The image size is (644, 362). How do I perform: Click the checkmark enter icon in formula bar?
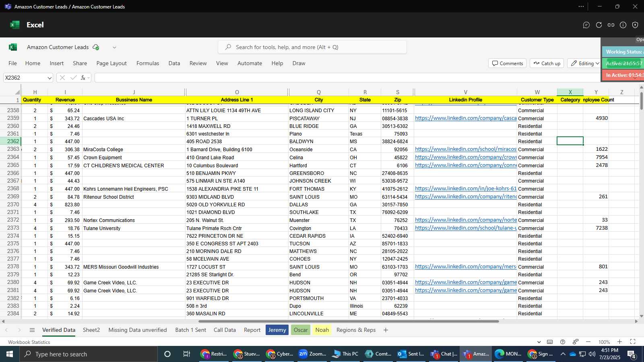[73, 78]
